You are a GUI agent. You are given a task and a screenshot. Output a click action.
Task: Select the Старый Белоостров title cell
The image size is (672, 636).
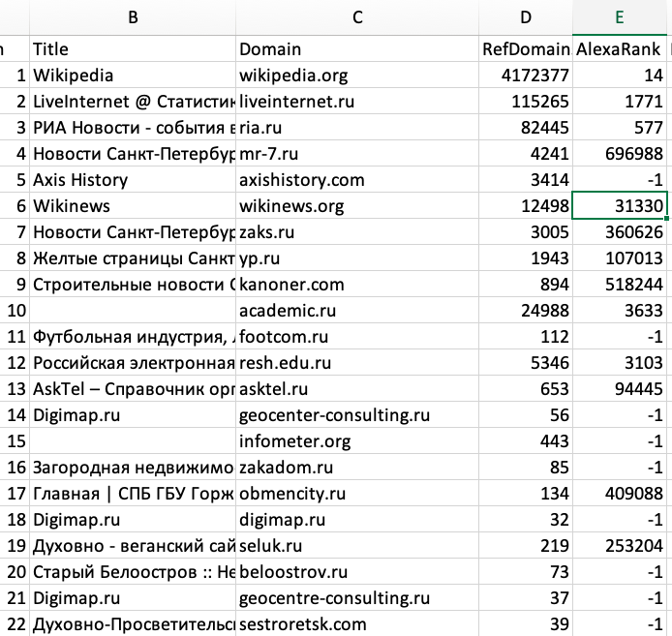point(133,572)
